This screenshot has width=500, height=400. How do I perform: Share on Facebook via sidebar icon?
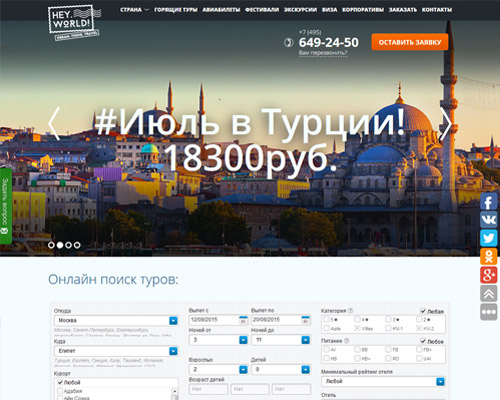[x=489, y=201]
